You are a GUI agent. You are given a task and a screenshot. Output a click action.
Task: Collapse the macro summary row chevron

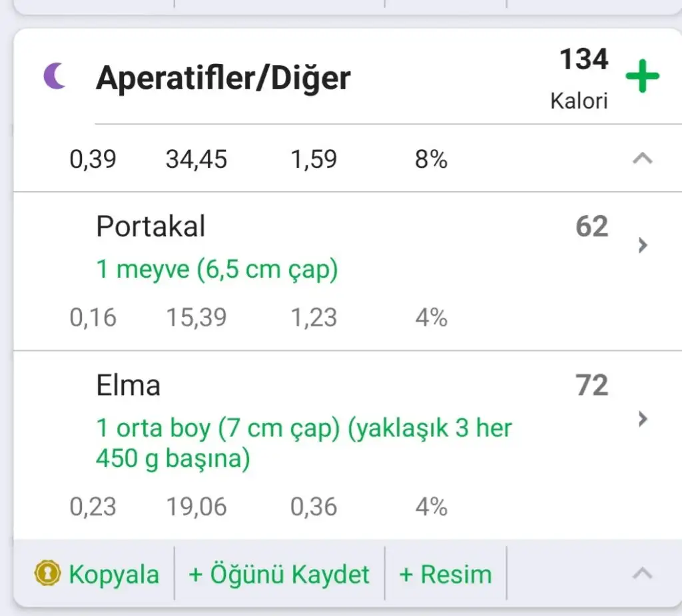click(642, 159)
